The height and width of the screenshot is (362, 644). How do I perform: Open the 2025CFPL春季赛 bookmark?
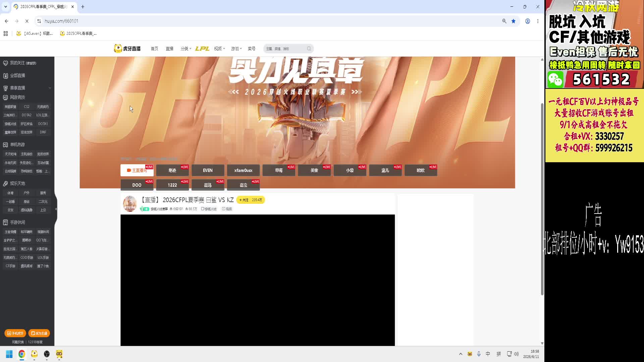[78, 34]
